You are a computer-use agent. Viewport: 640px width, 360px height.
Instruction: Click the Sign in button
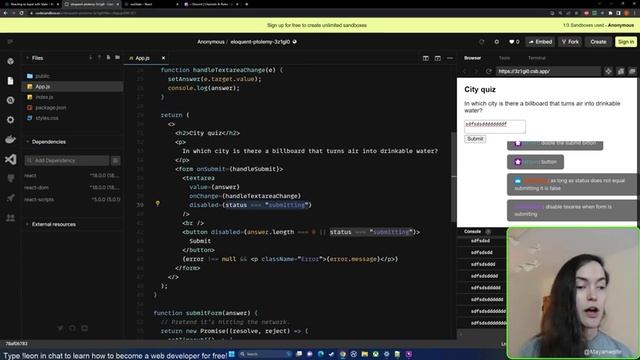click(626, 42)
